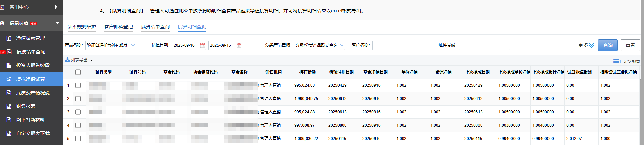This screenshot has width=644, height=145.
Task: Focus the 客户名称 input field
Action: (398, 45)
